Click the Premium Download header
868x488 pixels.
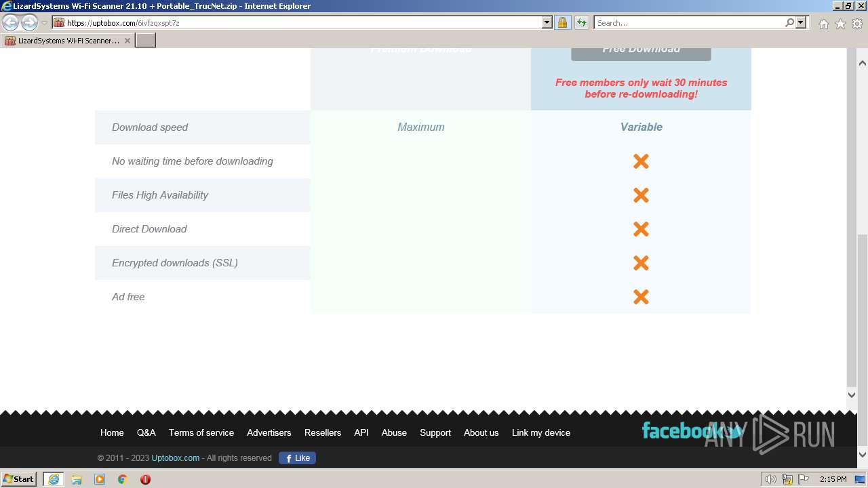420,50
